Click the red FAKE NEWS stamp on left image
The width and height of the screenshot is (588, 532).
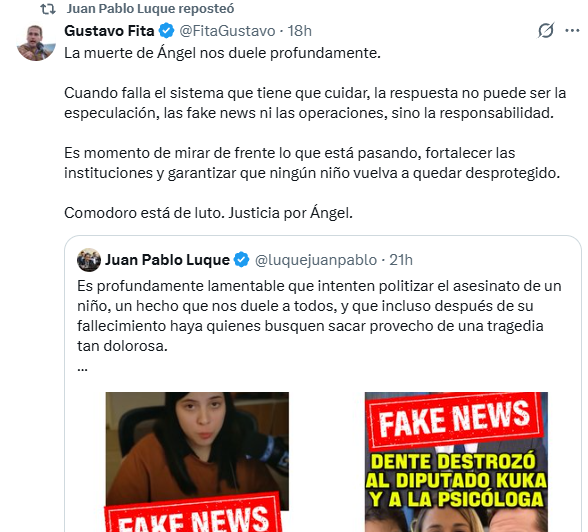pos(194,513)
